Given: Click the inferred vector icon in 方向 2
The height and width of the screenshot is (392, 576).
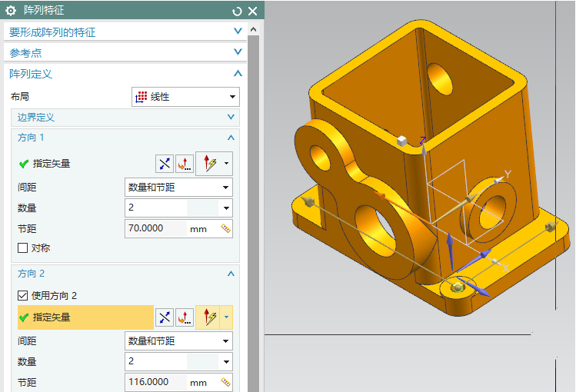Looking at the screenshot, I should click(208, 317).
